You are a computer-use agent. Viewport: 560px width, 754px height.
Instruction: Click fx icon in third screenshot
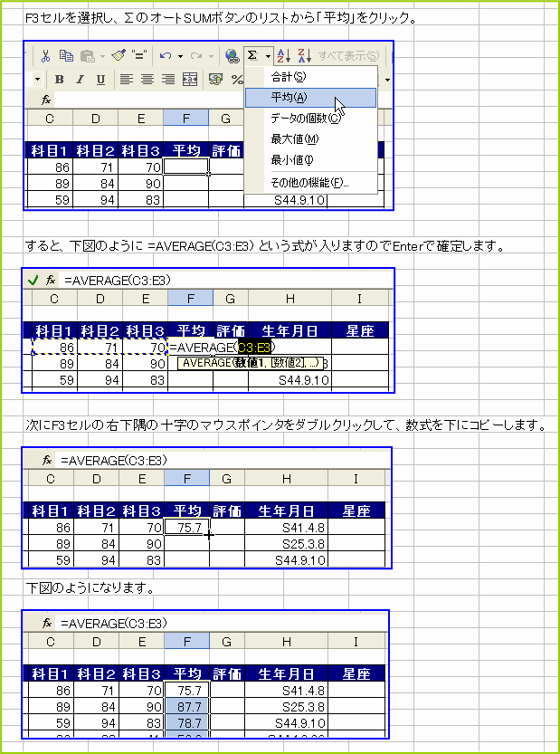click(47, 461)
